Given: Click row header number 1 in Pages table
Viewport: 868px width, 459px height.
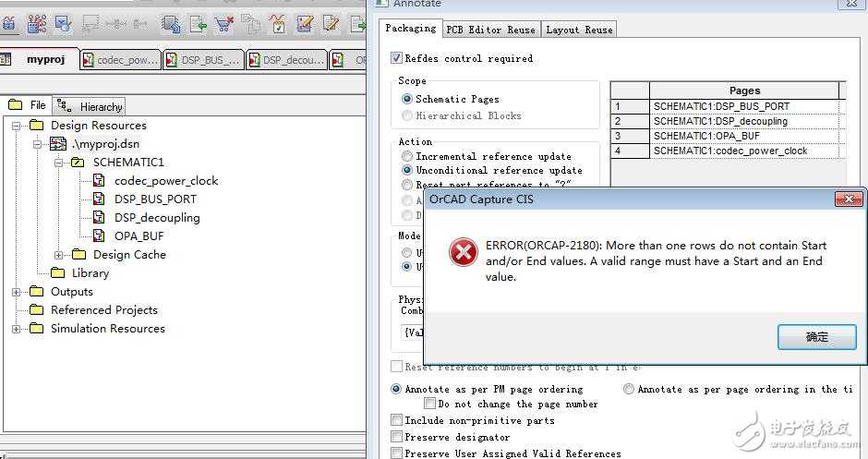Looking at the screenshot, I should (x=630, y=106).
